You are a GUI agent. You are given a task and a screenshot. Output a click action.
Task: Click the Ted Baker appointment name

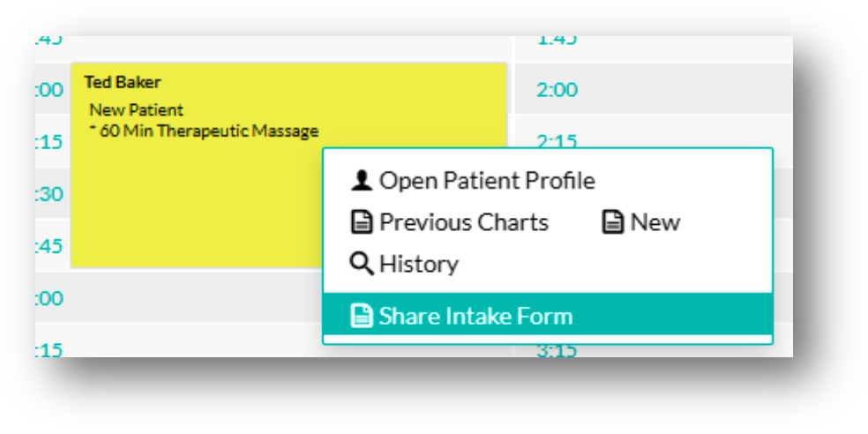pos(123,82)
